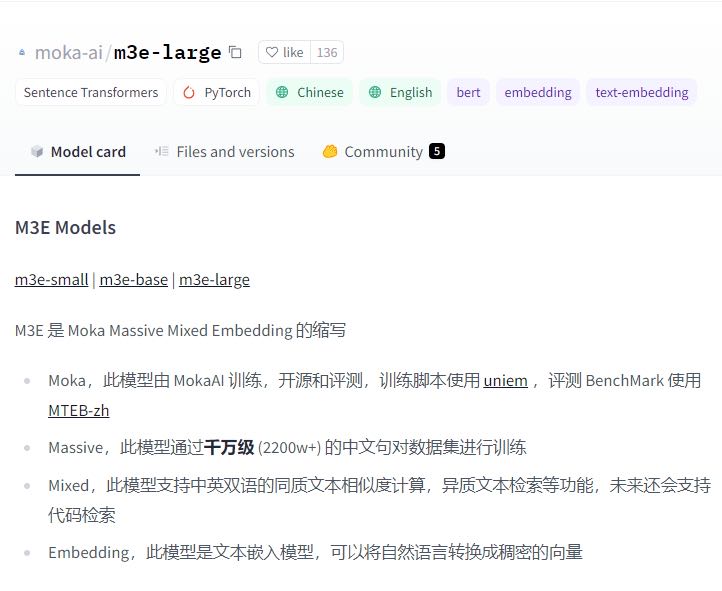Filter by the bert tag

click(x=468, y=92)
